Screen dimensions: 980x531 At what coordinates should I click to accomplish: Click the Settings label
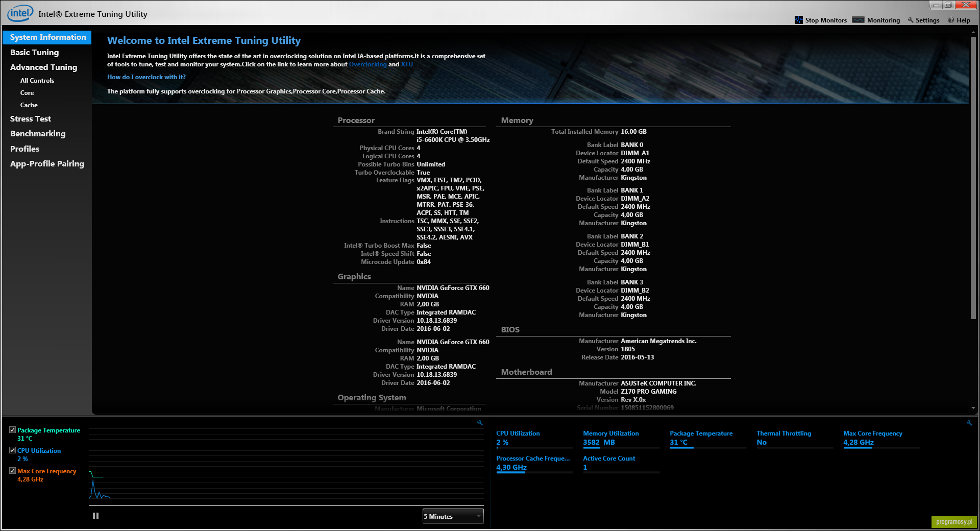tap(927, 20)
